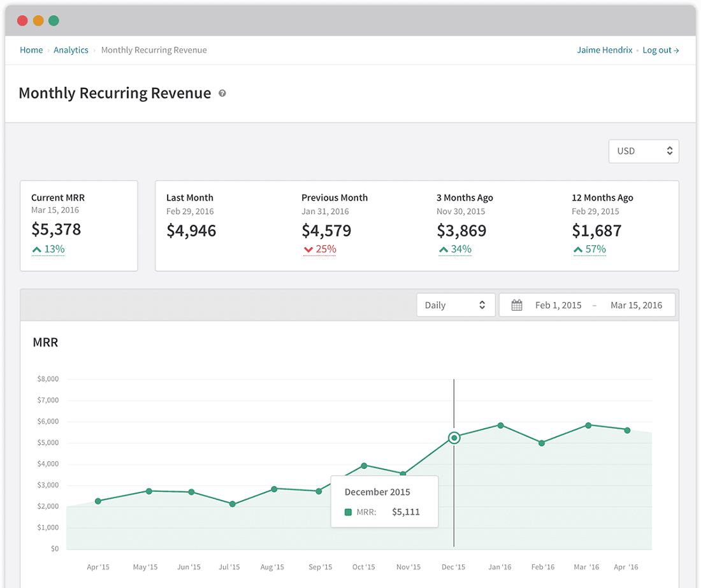This screenshot has width=701, height=588.
Task: Click the Jan 31, 2016 date under Previous Month
Action: click(325, 212)
